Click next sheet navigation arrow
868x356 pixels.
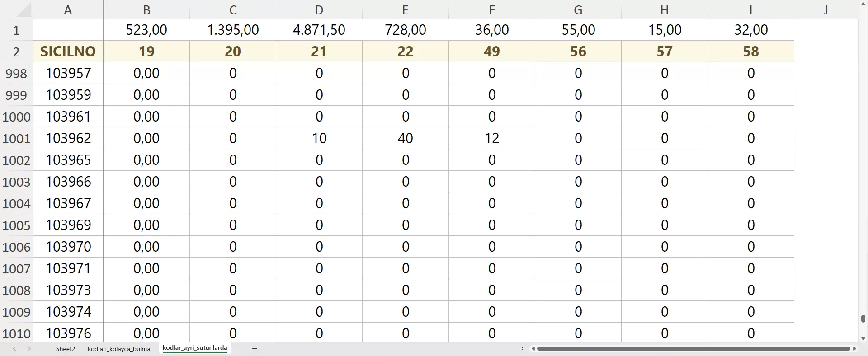(x=29, y=348)
